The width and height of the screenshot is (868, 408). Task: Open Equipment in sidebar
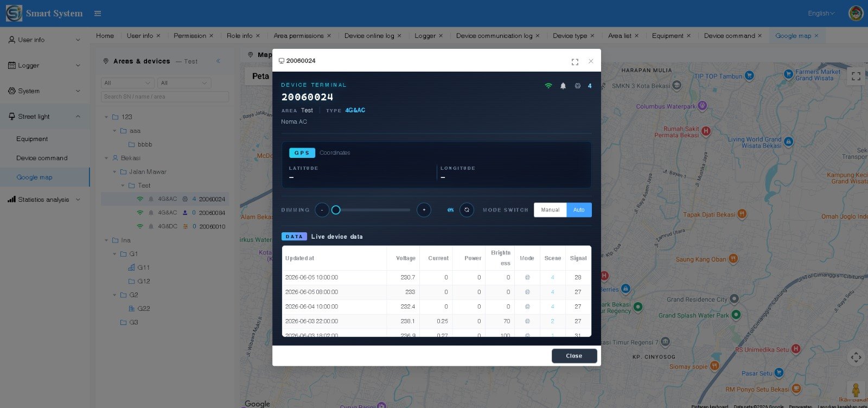[x=32, y=139]
